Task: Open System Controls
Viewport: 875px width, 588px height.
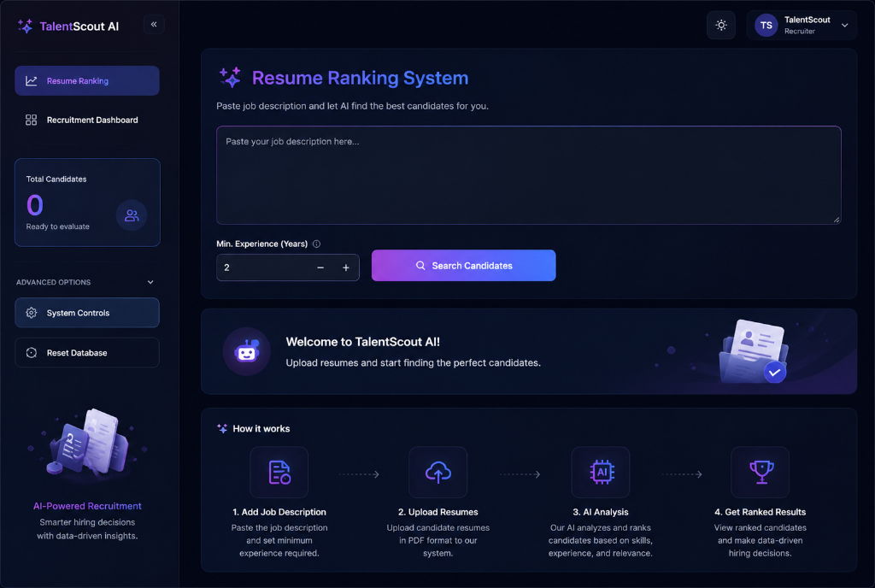Action: [87, 313]
